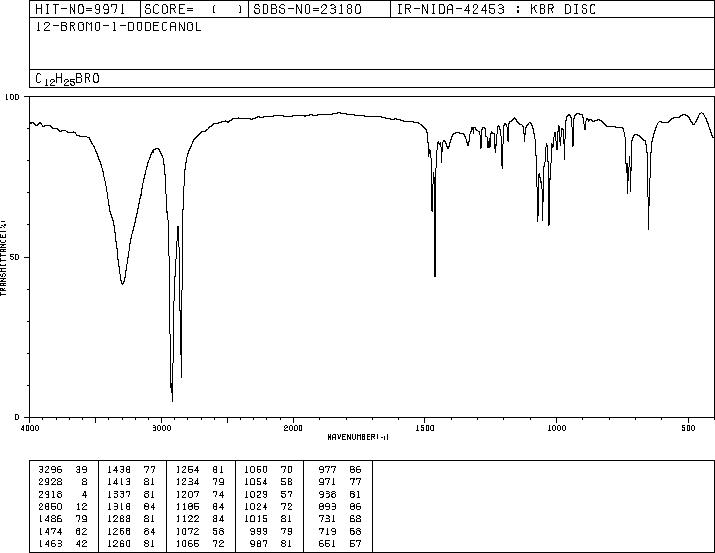715x553 pixels.
Task: Click the 500 x-axis tick label
Action: (x=688, y=428)
